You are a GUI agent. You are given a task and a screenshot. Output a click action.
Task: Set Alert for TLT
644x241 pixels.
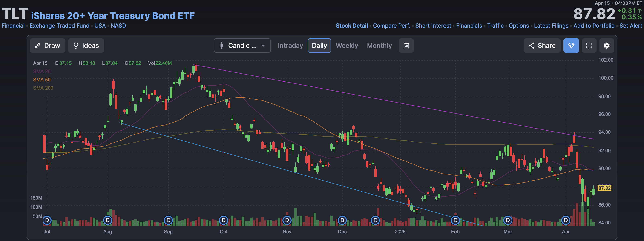630,26
